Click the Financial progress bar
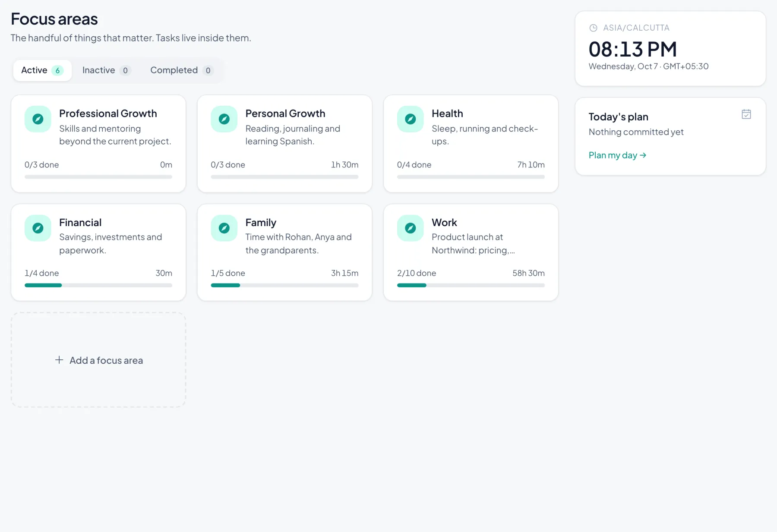The image size is (777, 532). [98, 285]
